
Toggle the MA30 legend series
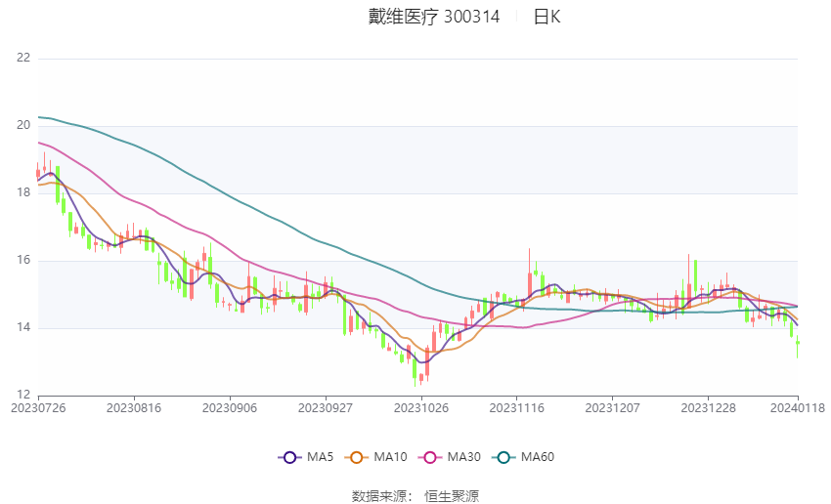(x=450, y=457)
